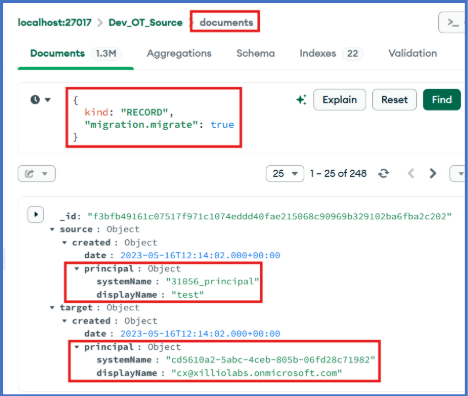Go to previous page of results
The width and height of the screenshot is (468, 396).
pyautogui.click(x=411, y=174)
